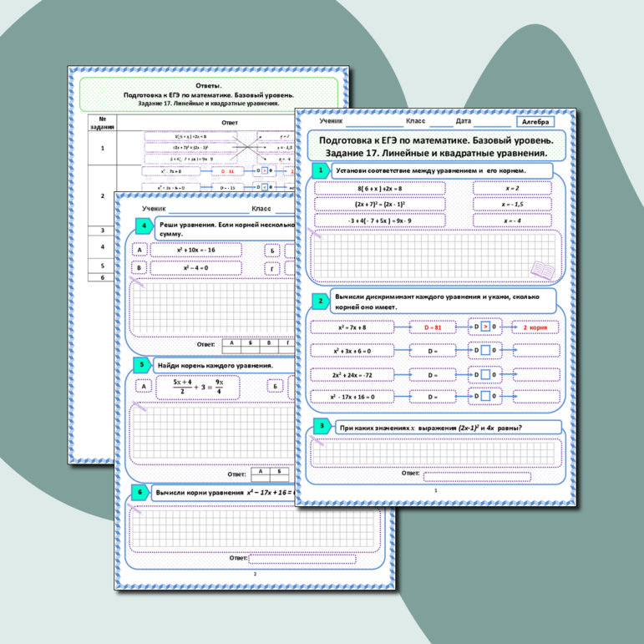Click the cyan task number 2 badge
Screen dimensions: 644x644
[318, 301]
